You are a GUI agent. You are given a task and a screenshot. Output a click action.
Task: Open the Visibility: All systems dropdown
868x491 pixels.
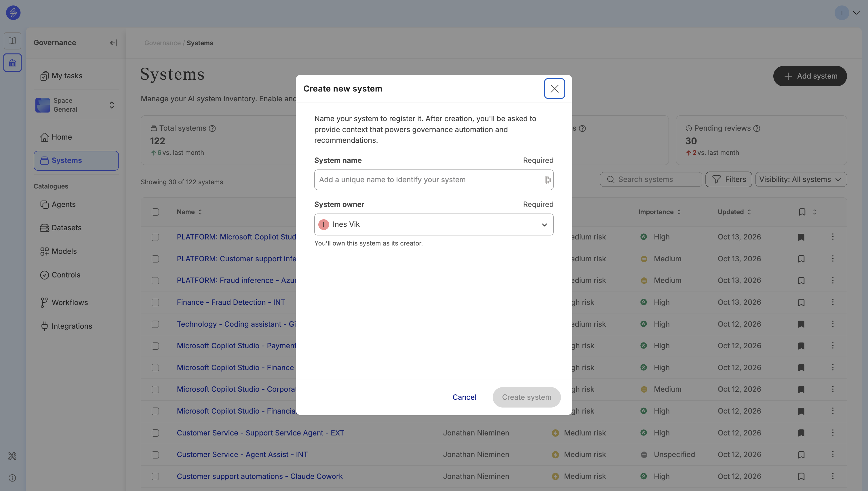[801, 179]
